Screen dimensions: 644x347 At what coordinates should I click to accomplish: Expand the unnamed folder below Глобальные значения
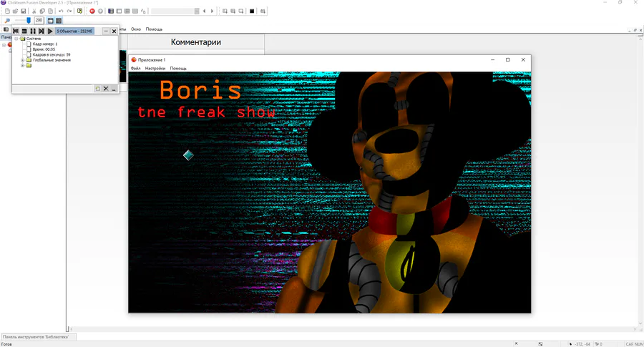click(23, 65)
